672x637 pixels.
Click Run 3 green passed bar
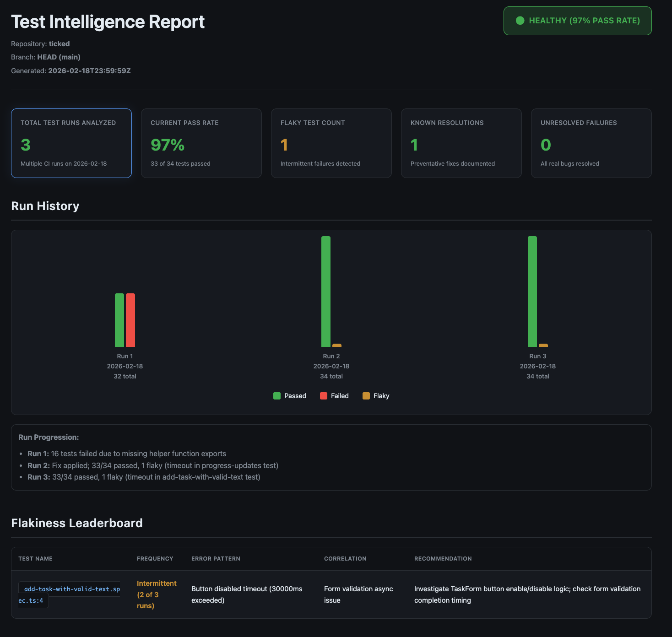pos(532,292)
